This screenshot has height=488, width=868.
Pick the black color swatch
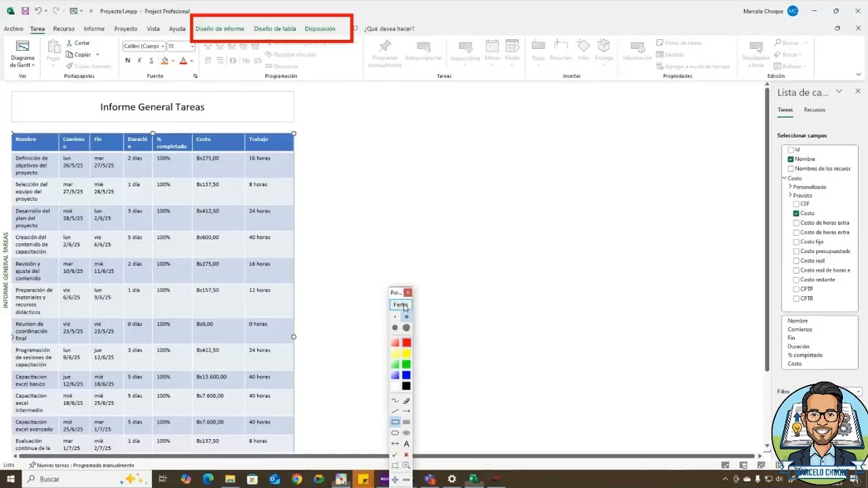406,386
